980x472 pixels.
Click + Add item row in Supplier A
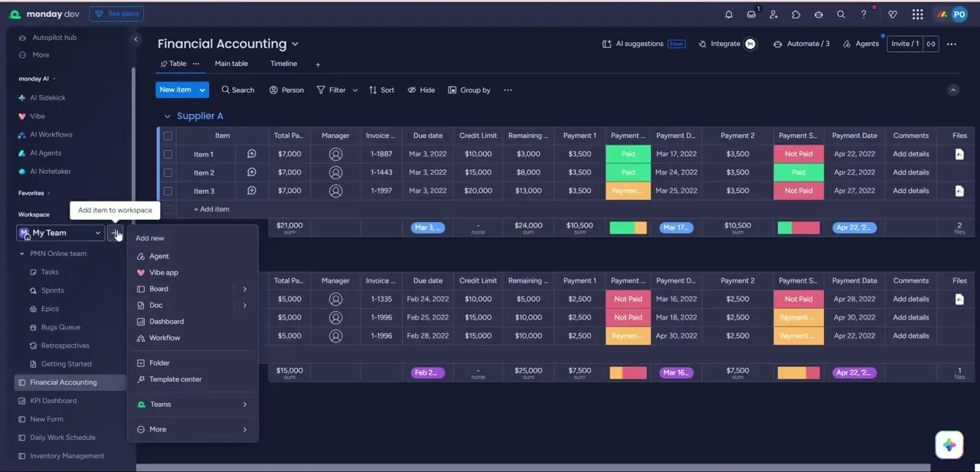[x=211, y=209]
